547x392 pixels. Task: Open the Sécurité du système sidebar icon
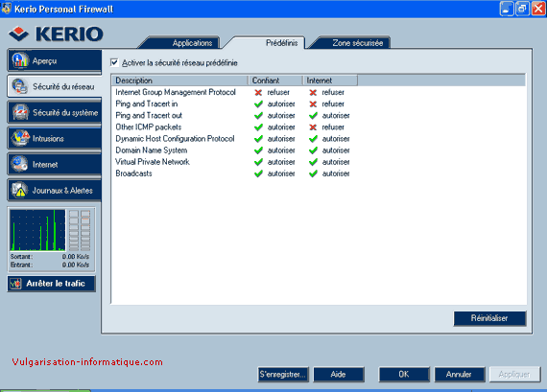coord(20,112)
